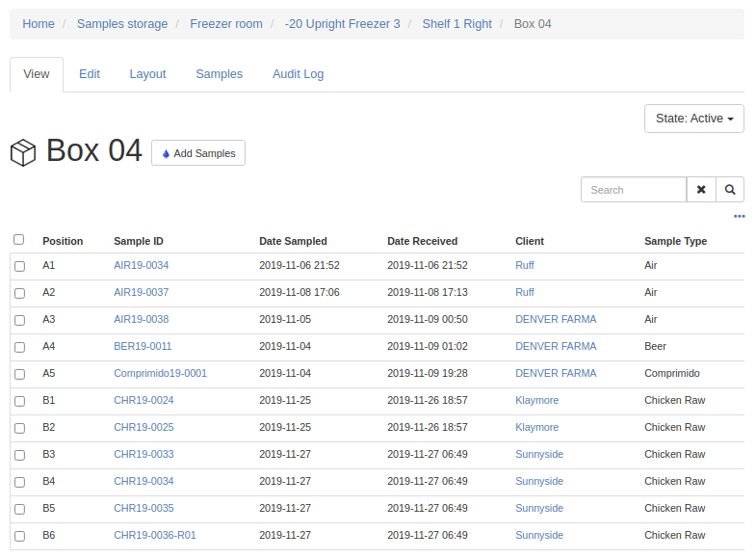The image size is (756, 559).
Task: Open sample AIR19-0034 link
Action: 141,265
